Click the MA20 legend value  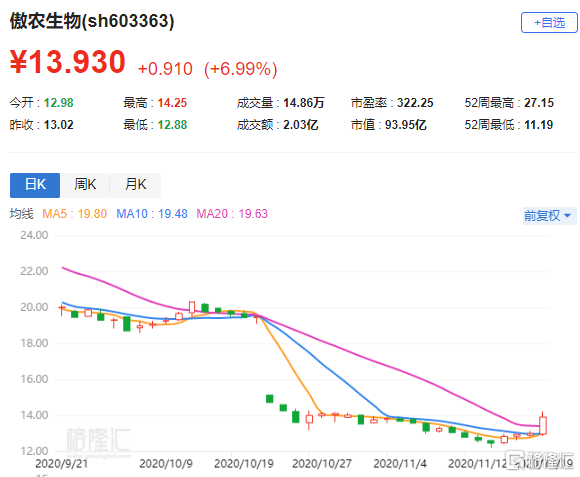(x=232, y=214)
